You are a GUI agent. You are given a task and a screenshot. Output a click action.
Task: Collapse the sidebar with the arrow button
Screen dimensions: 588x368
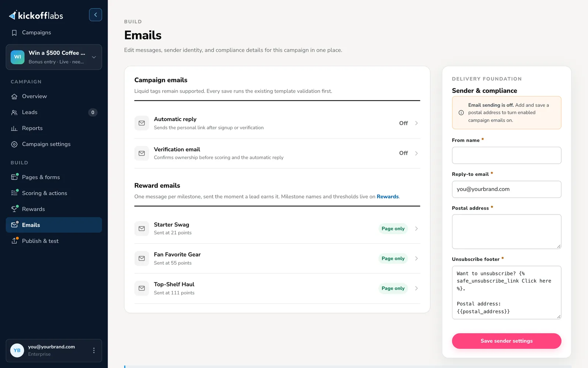[96, 15]
